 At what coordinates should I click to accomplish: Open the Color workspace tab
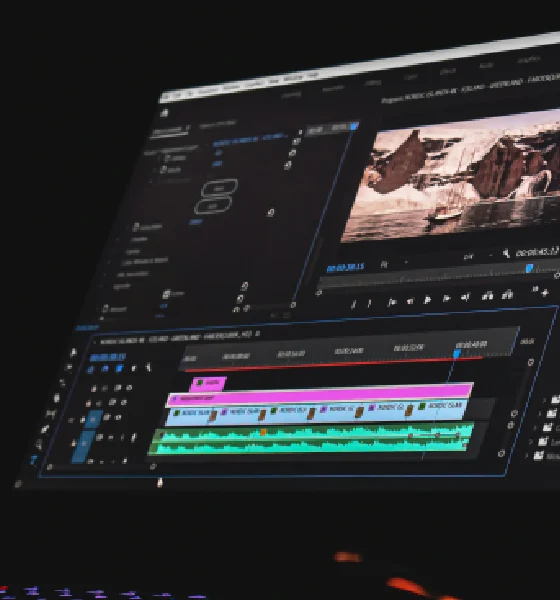click(410, 77)
